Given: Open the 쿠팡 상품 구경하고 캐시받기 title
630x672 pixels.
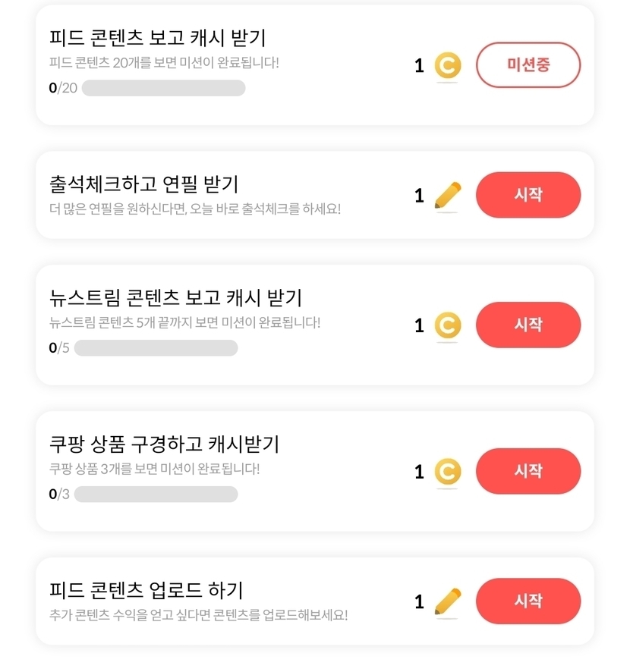Looking at the screenshot, I should [165, 444].
